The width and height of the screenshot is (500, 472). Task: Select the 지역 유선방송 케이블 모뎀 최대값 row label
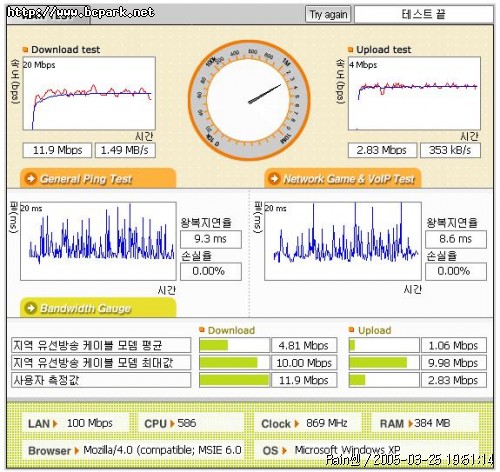click(101, 363)
